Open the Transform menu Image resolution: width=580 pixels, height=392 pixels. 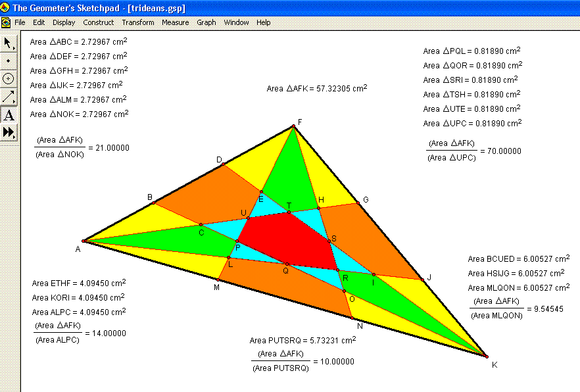tap(138, 22)
